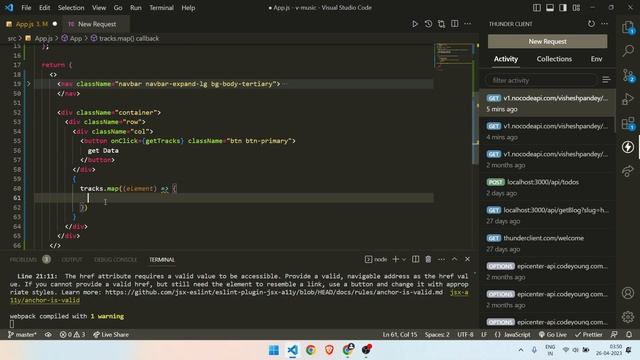Open terminal panel more actions
The width and height of the screenshot is (640, 360).
[441, 259]
